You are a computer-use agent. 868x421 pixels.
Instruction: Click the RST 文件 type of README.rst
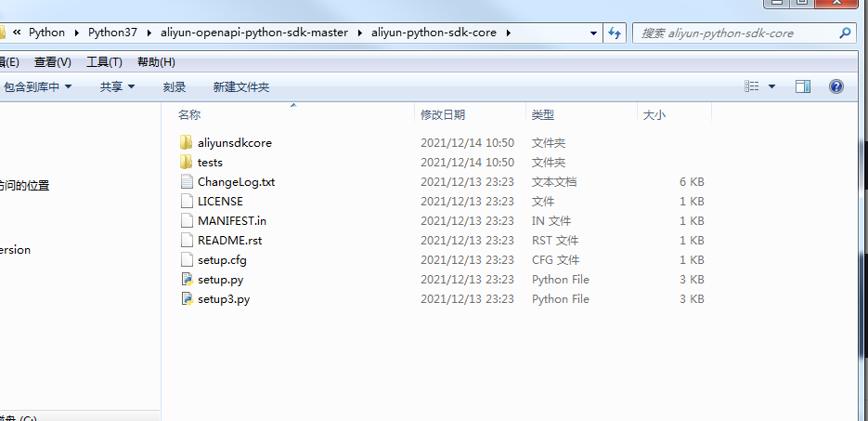pyautogui.click(x=555, y=241)
